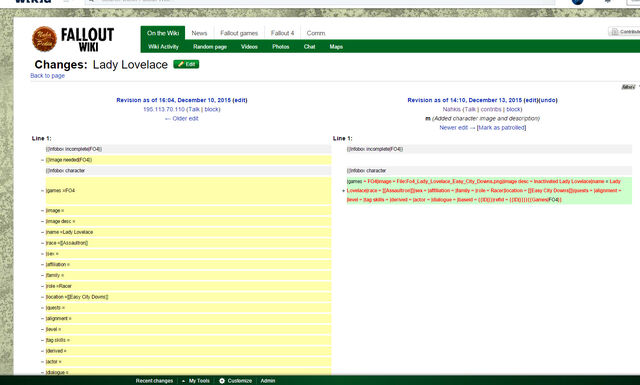This screenshot has width=640, height=385.
Task: Click the removed line '|race =[[Assaultron]]'
Action: pos(188,243)
